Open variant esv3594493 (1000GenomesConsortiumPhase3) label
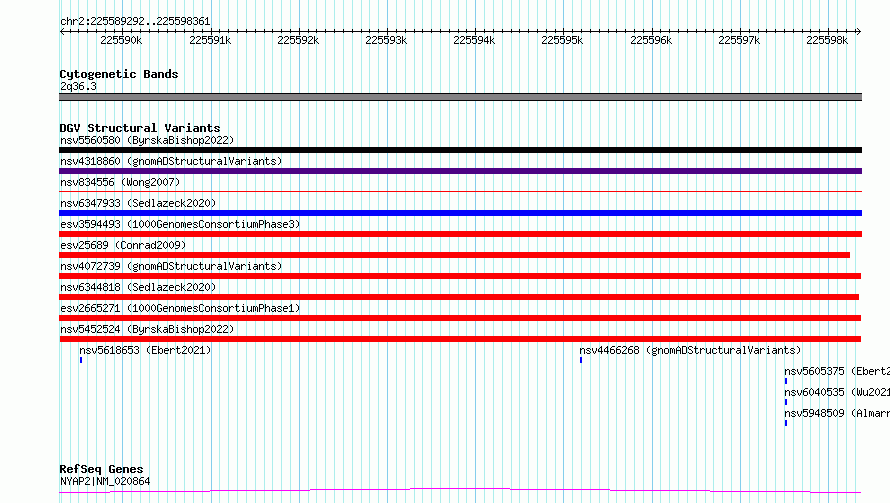The height and width of the screenshot is (503, 890). pos(180,224)
